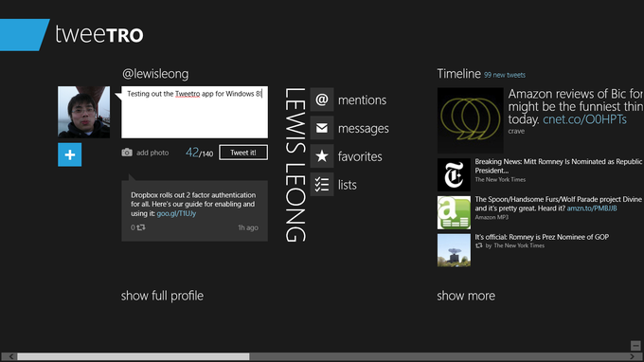Open the goo.gl/T1UJy link
Screen dimensions: 644x362
pos(176,213)
